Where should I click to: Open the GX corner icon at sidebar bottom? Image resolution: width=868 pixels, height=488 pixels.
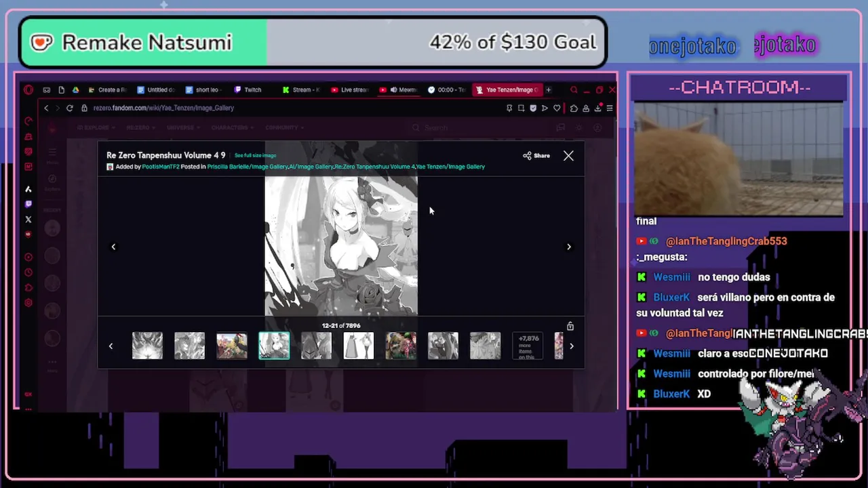point(28,394)
